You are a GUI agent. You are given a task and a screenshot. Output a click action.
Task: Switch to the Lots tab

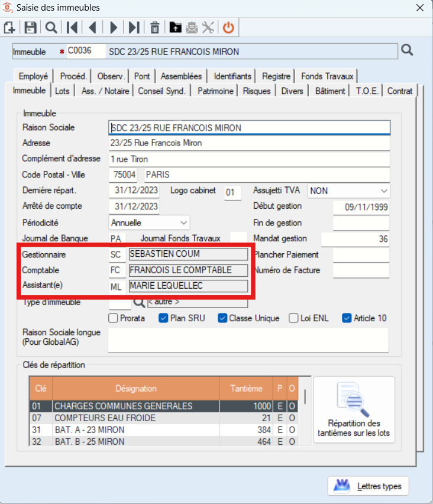pyautogui.click(x=62, y=91)
